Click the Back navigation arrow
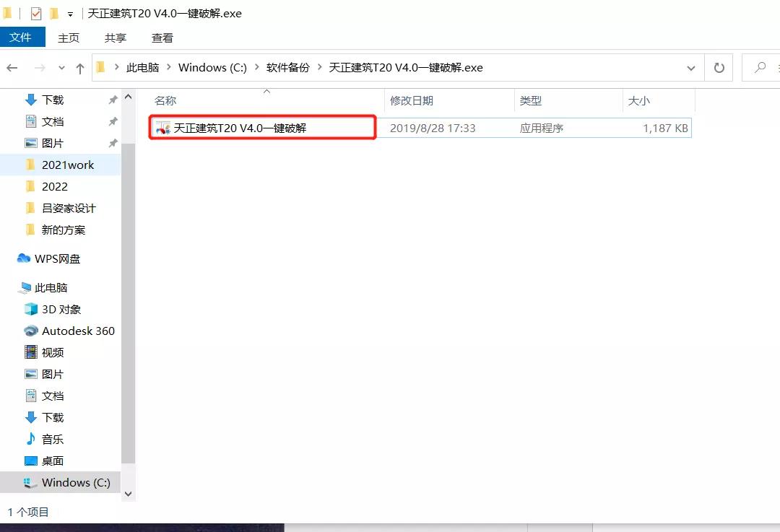Viewport: 780px width, 532px height. coord(12,67)
